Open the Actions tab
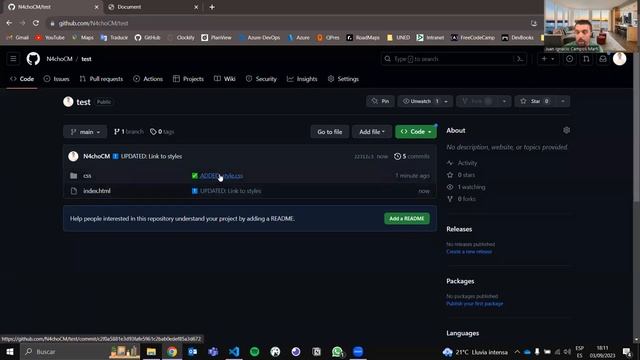640x360 pixels. point(148,79)
